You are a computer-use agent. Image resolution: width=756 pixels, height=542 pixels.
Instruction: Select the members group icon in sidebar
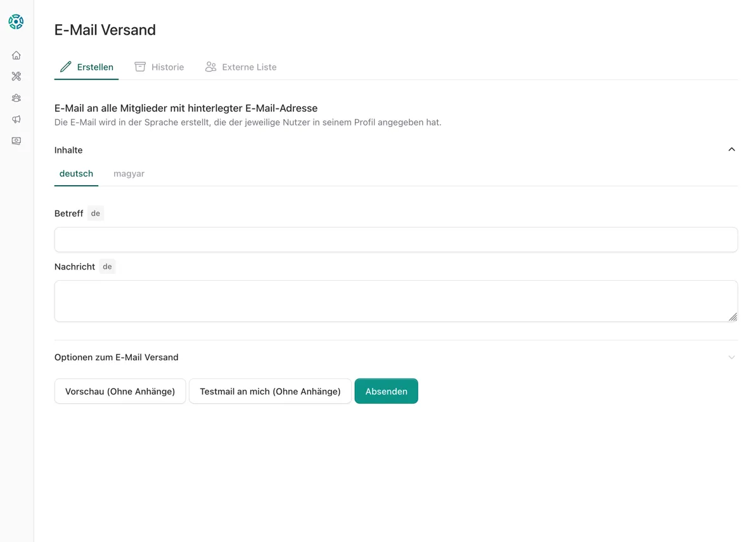(x=16, y=98)
